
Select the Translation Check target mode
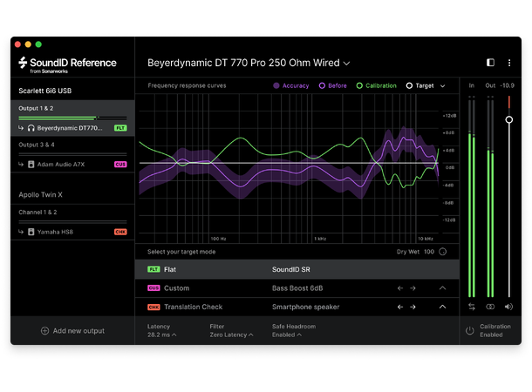[x=297, y=307]
